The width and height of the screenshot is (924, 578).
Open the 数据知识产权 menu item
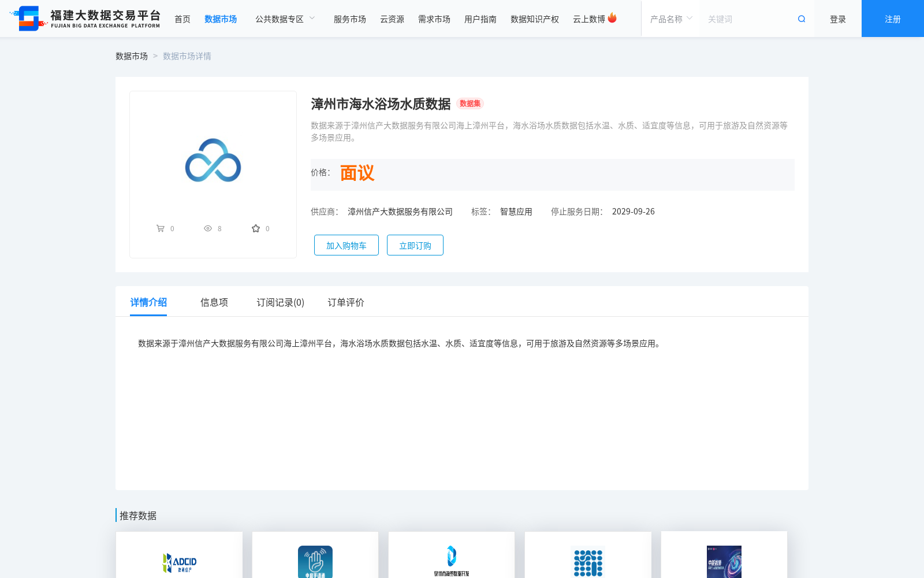[x=535, y=19]
